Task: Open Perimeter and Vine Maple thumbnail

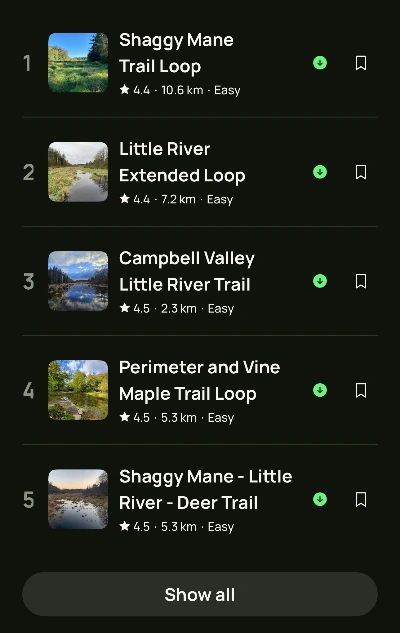Action: [78, 390]
